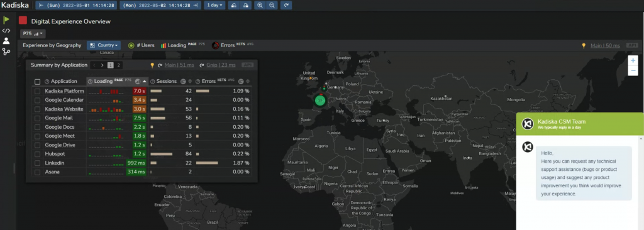
Task: Click the first padlock icon in top toolbar
Action: coord(233,5)
